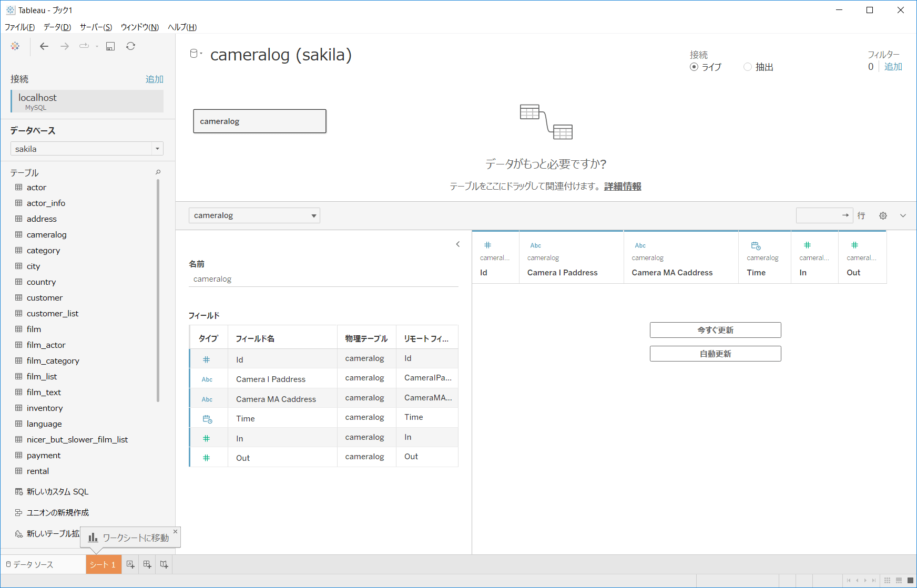Select the film_category table in the list
The width and height of the screenshot is (917, 588).
[x=53, y=361]
